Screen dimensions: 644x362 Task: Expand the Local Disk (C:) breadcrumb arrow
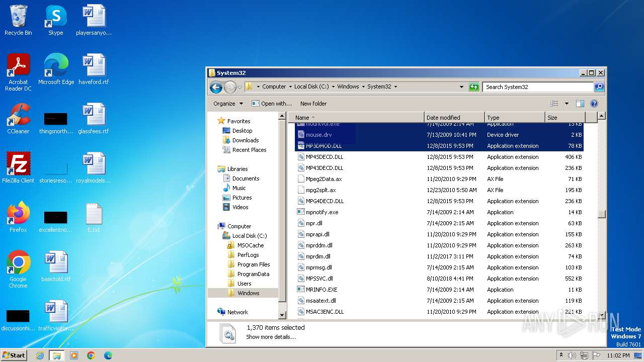pos(333,87)
